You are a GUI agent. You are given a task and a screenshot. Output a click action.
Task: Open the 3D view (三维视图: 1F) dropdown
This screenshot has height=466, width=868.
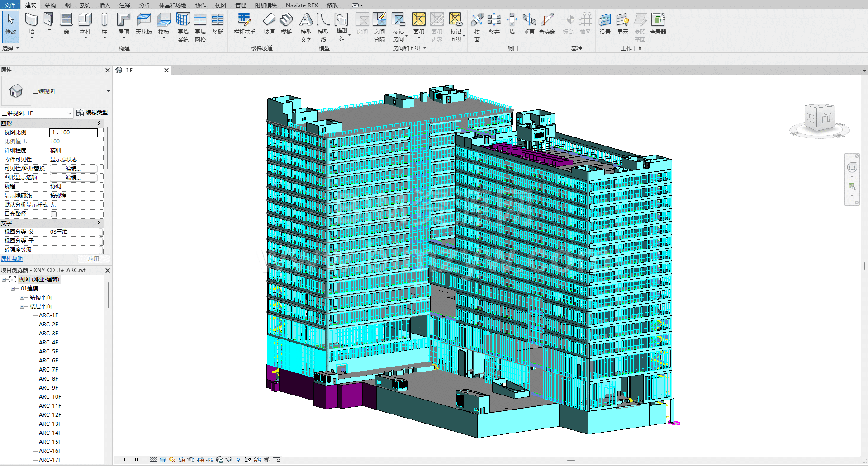(69, 113)
